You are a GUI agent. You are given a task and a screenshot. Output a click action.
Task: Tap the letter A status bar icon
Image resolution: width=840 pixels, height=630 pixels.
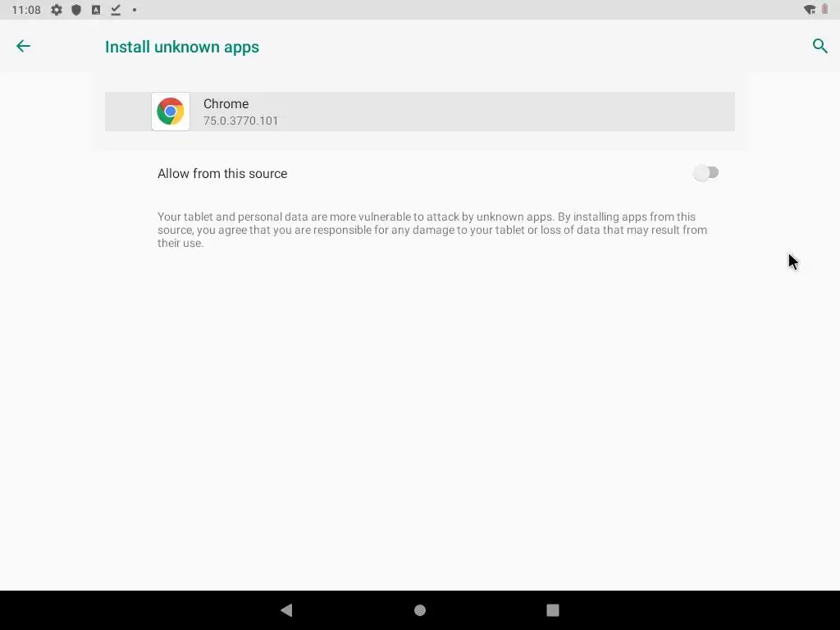click(96, 10)
